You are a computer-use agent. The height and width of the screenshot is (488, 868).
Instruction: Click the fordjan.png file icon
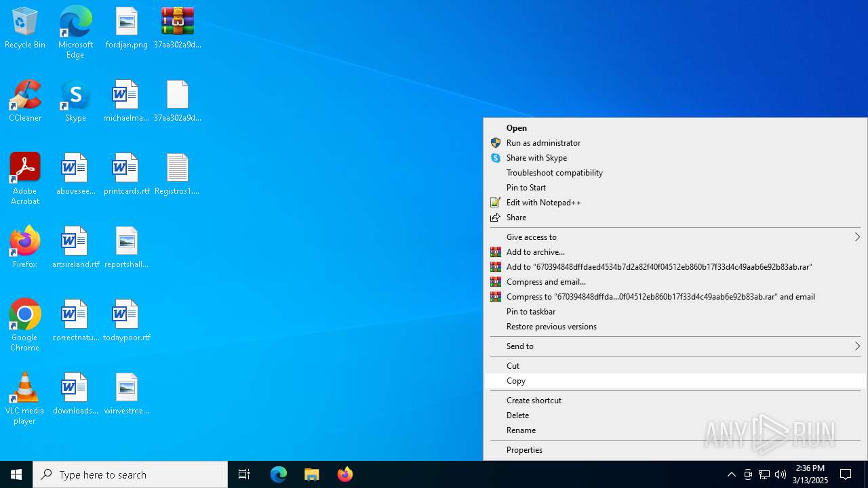coord(127,28)
